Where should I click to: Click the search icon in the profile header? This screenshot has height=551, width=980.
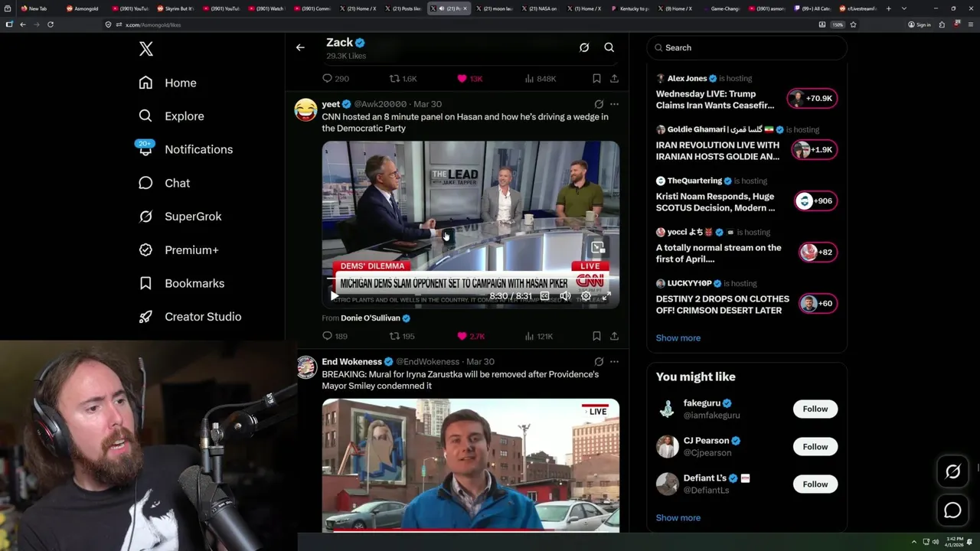[609, 47]
